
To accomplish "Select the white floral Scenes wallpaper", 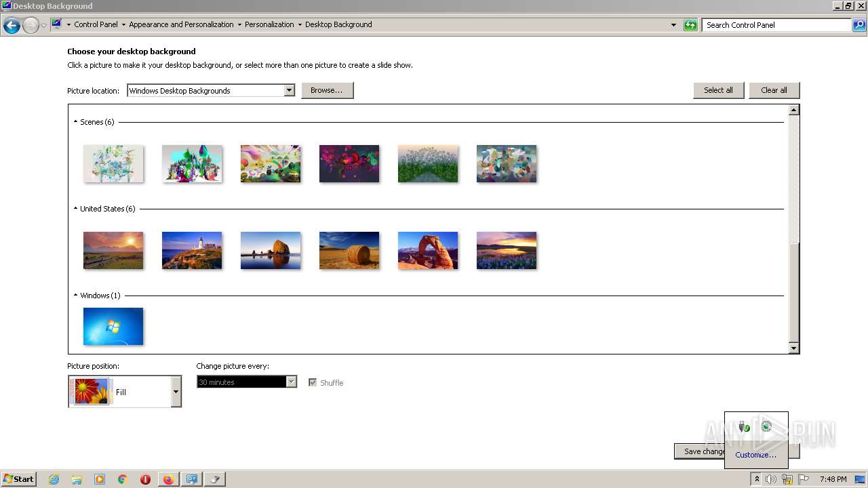I will click(113, 163).
